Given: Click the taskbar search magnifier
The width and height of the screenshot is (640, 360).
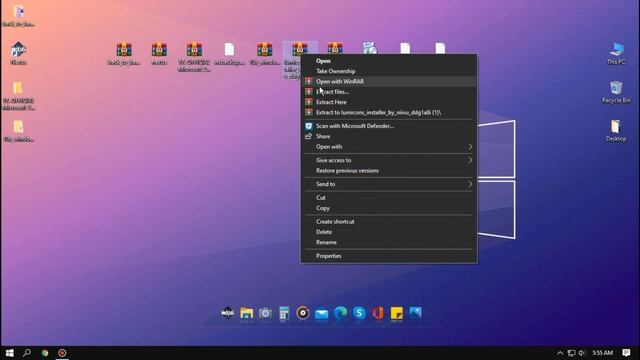Looking at the screenshot, I should pyautogui.click(x=27, y=353).
